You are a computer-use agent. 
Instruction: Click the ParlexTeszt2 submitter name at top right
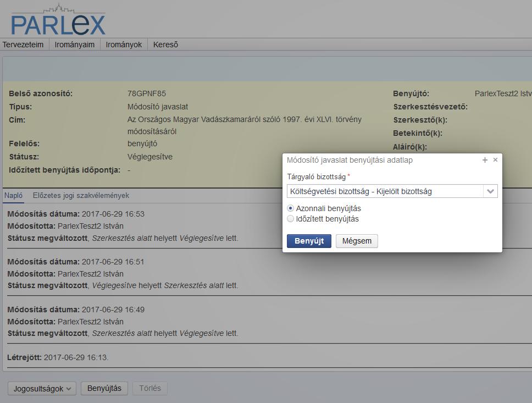pos(503,93)
